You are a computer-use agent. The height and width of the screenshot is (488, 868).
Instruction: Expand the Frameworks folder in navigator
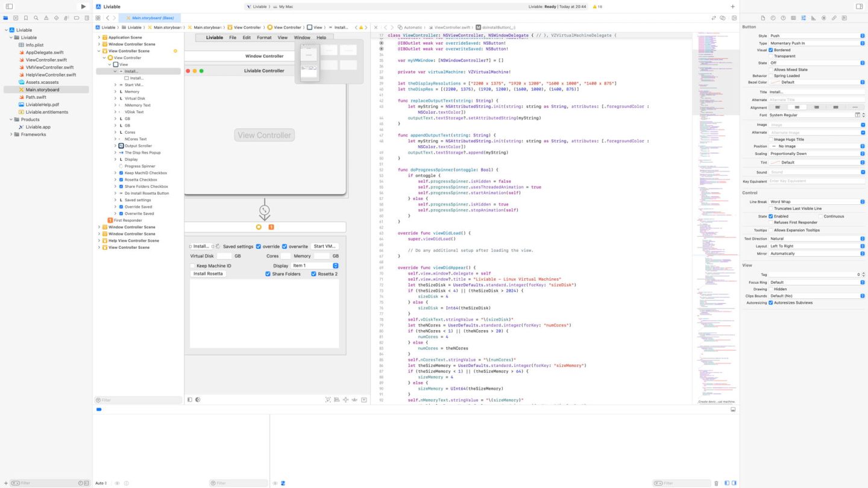click(11, 134)
